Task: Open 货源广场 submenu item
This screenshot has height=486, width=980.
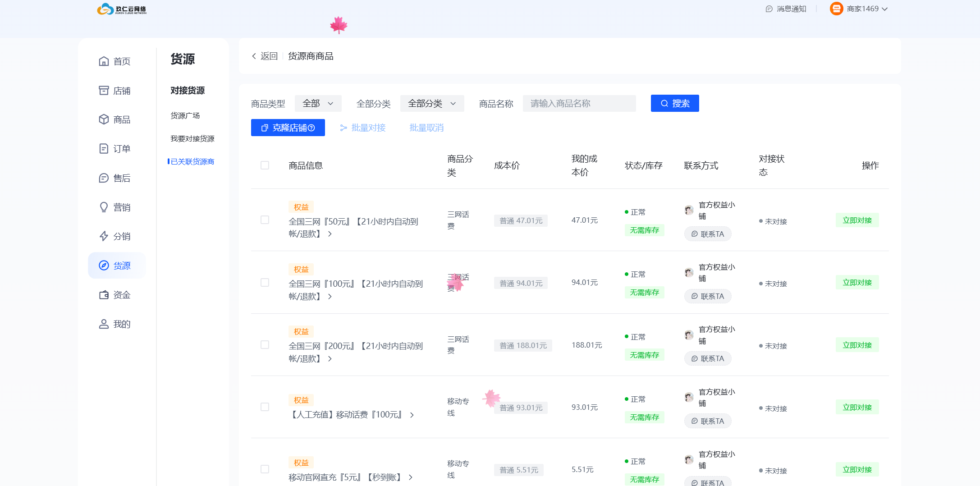Action: pos(185,116)
